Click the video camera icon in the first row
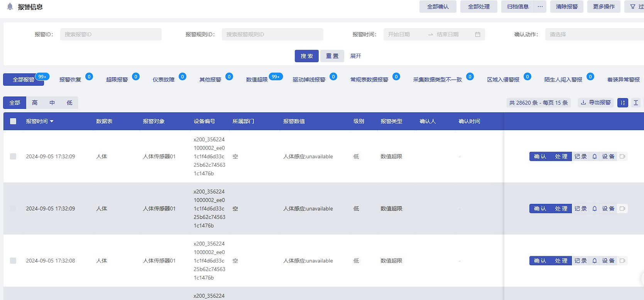 click(x=622, y=156)
